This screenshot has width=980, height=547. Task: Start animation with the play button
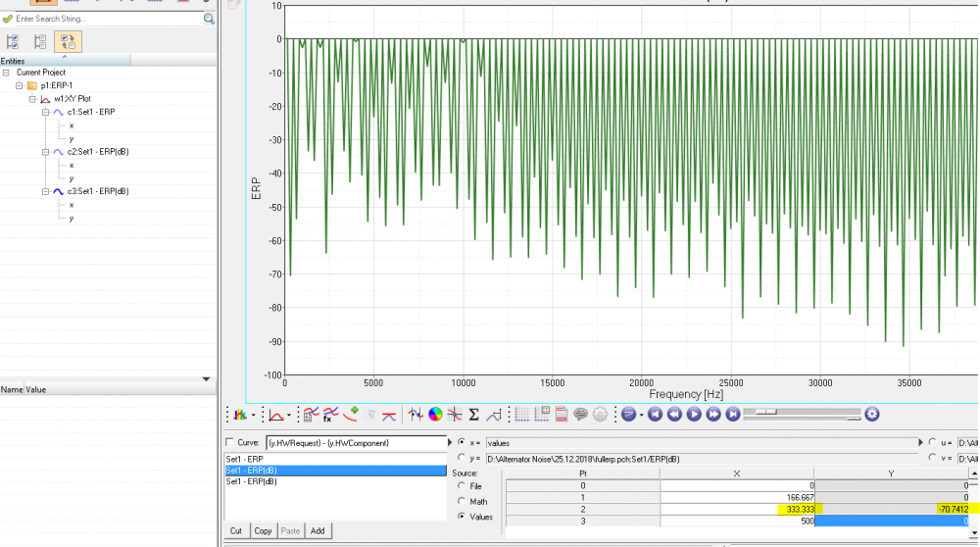tap(694, 415)
